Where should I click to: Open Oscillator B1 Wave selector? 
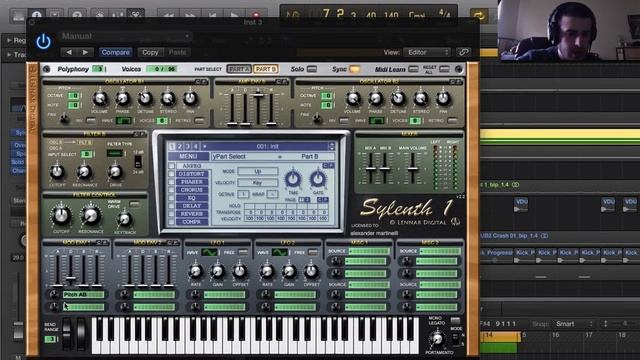click(x=124, y=121)
